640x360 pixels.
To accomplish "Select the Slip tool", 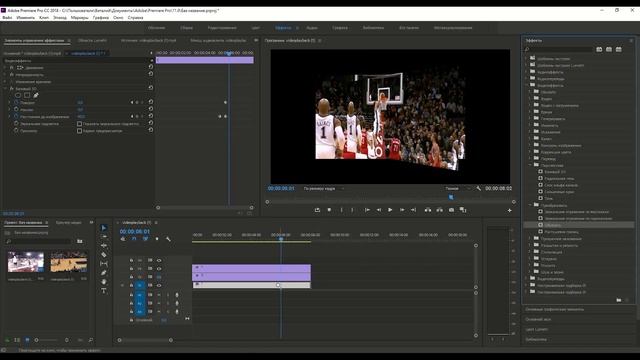I will click(104, 264).
